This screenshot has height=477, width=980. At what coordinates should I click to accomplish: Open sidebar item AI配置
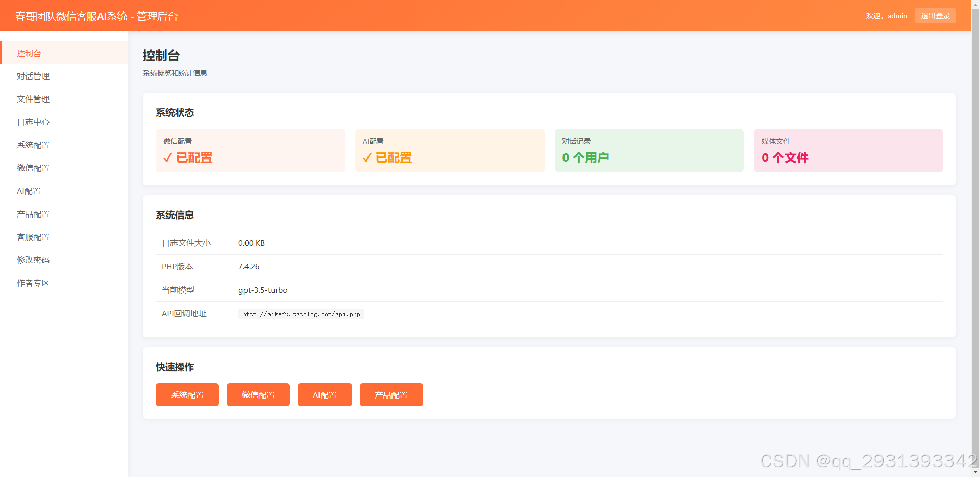point(64,191)
